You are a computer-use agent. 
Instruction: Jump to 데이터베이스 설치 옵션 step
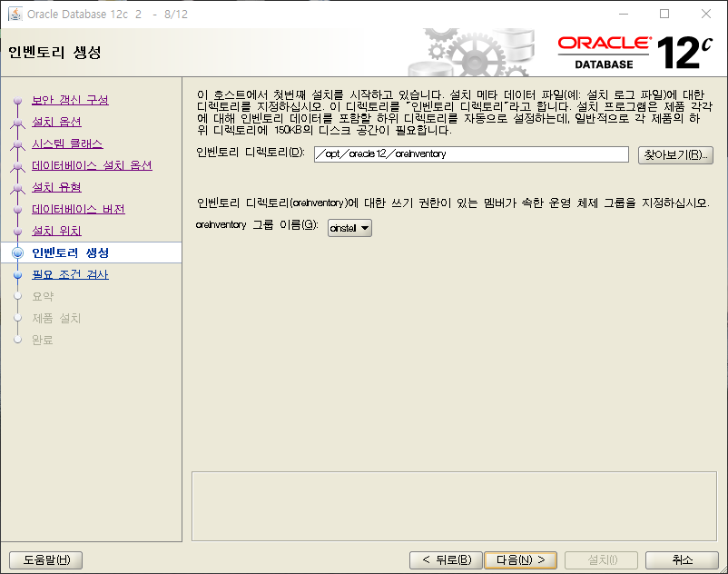tap(92, 165)
